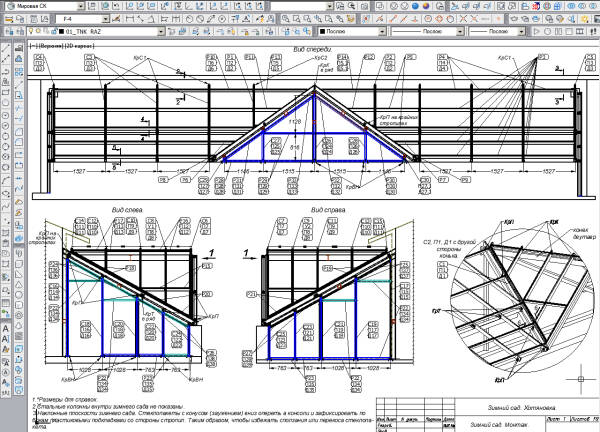Click the play triangle icon in the right toolbar
Image resolution: width=600 pixels, height=432 pixels.
pyautogui.click(x=537, y=32)
